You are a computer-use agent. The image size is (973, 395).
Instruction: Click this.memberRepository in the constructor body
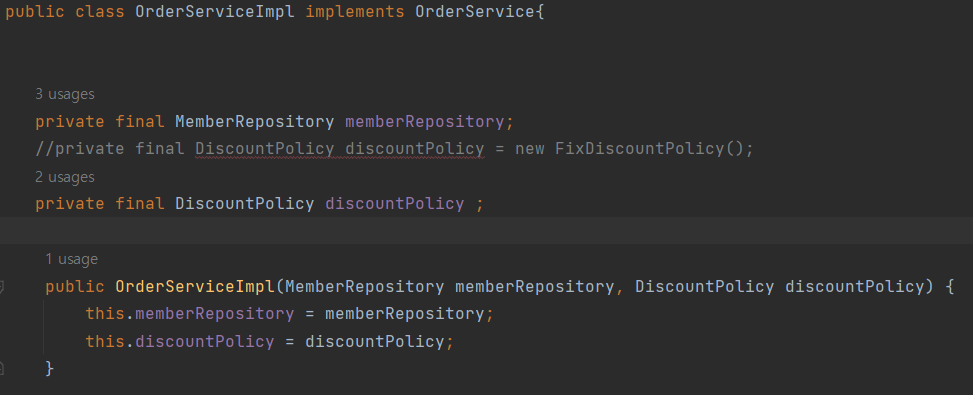tap(190, 314)
